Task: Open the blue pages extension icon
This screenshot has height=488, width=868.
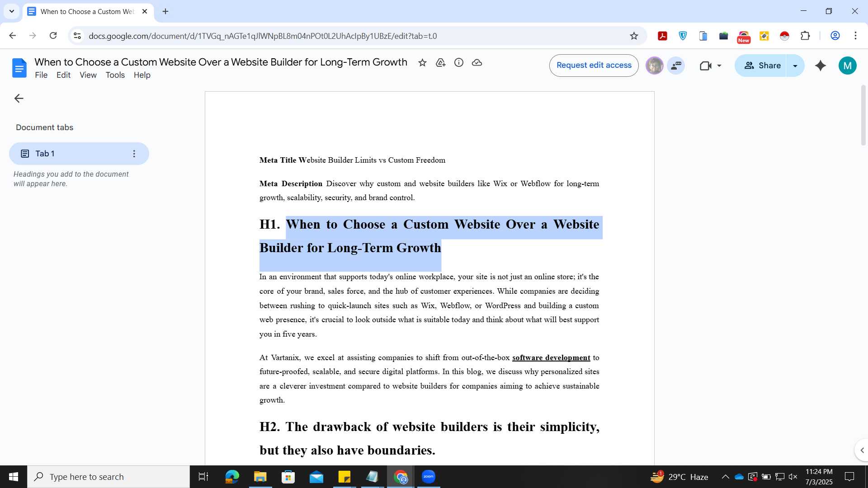Action: [703, 36]
